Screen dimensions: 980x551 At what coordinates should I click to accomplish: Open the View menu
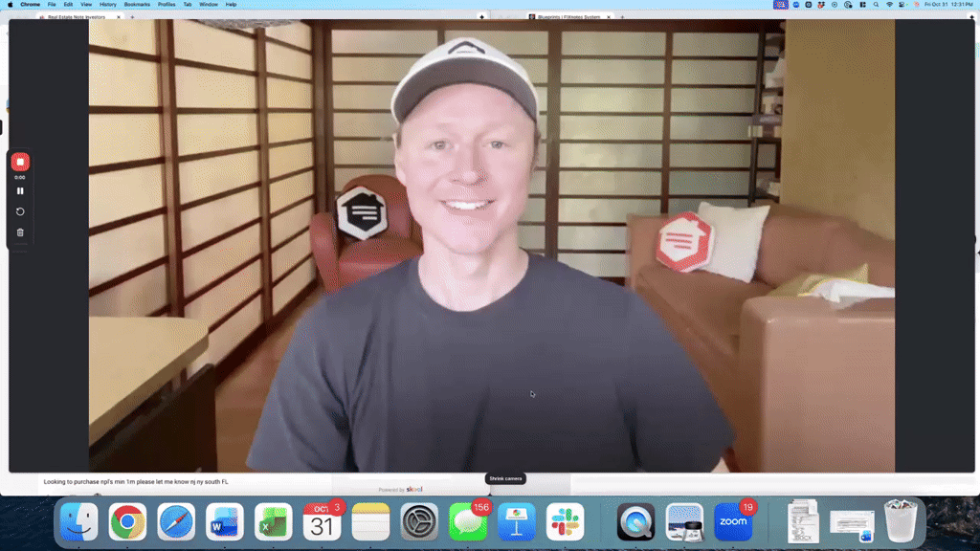click(x=86, y=5)
